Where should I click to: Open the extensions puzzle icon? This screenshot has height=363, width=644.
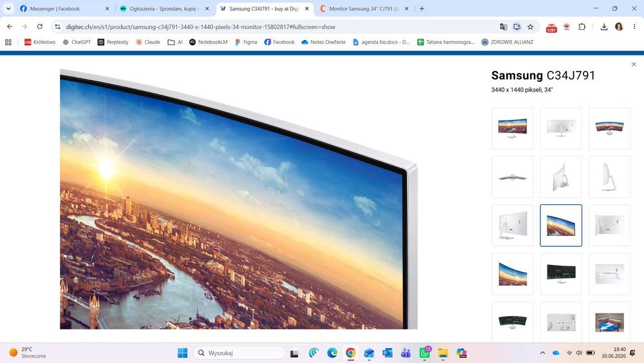[x=582, y=26]
